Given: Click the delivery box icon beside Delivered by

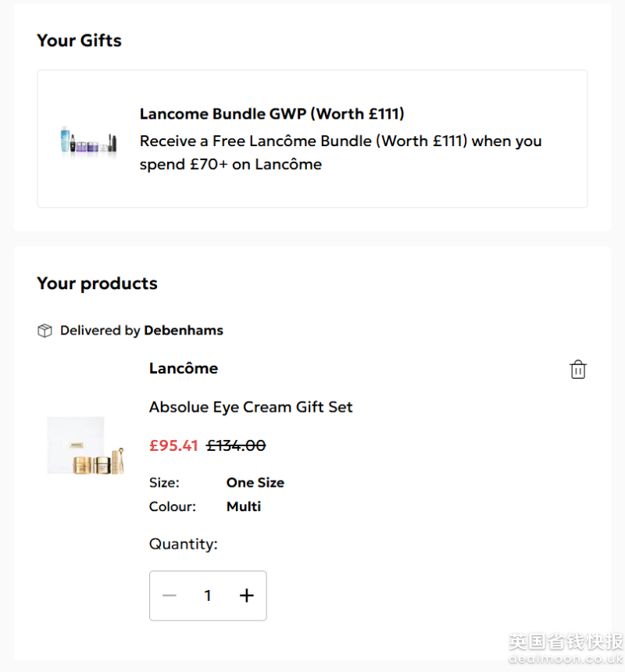Looking at the screenshot, I should [x=45, y=331].
